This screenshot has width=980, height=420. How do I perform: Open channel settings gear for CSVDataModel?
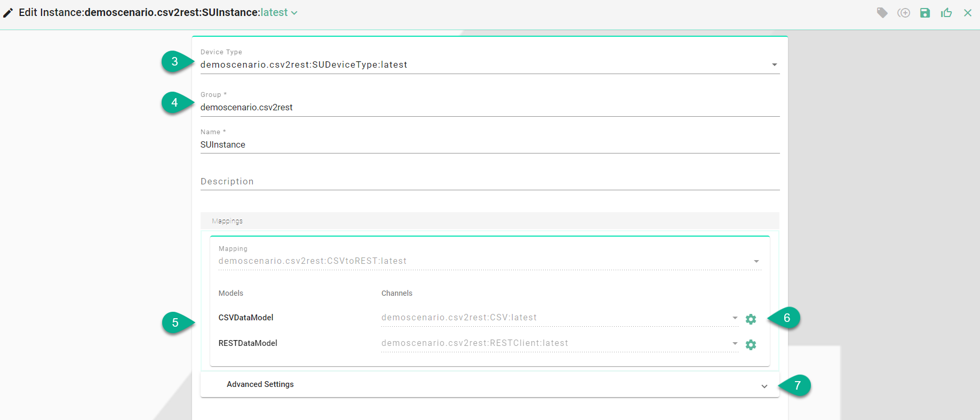pos(751,319)
